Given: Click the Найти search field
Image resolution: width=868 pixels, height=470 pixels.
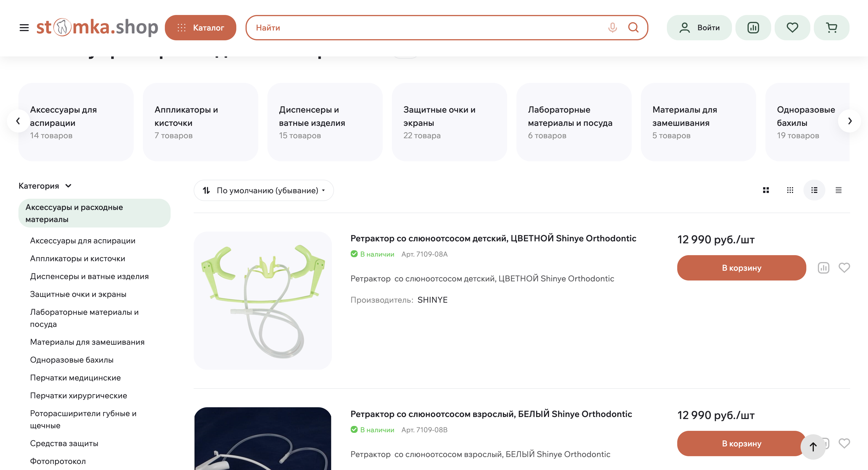Looking at the screenshot, I should [428, 28].
